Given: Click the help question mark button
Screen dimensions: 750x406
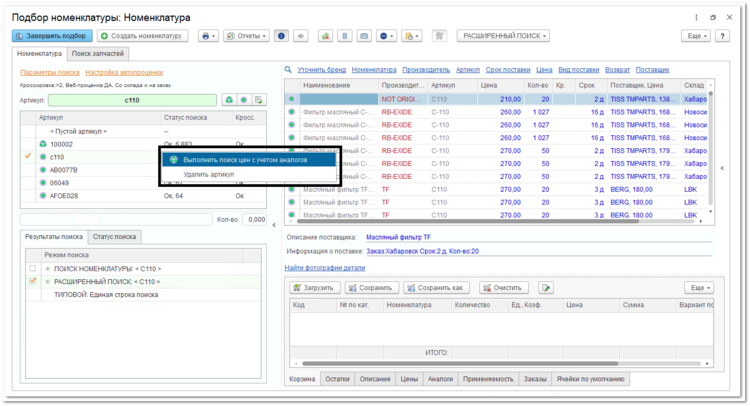Looking at the screenshot, I should click(722, 36).
